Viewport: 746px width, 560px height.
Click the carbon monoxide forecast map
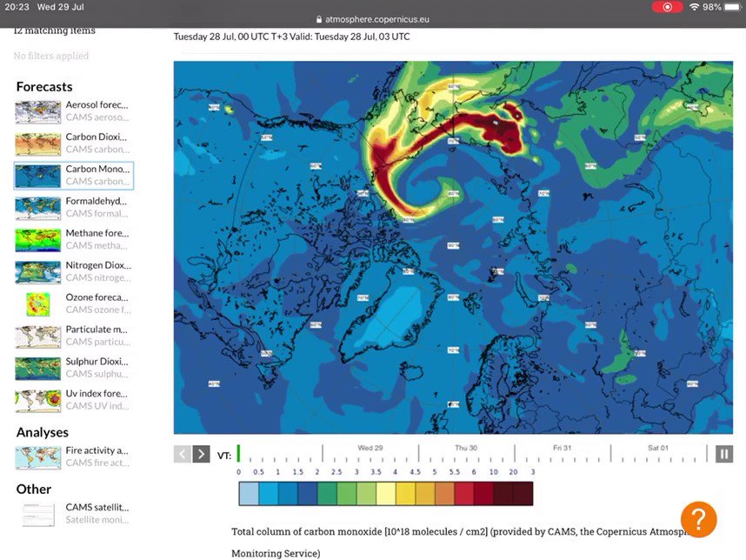click(x=453, y=248)
